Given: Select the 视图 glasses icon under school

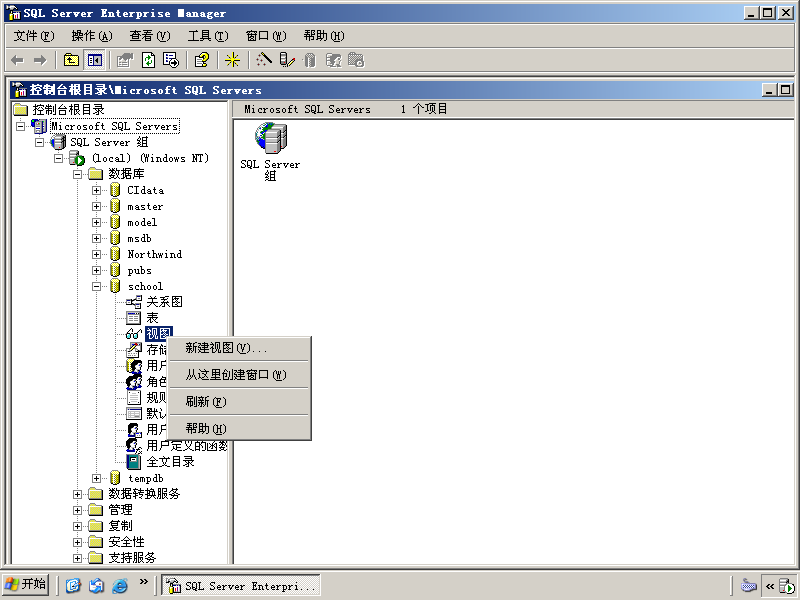Looking at the screenshot, I should (x=134, y=334).
